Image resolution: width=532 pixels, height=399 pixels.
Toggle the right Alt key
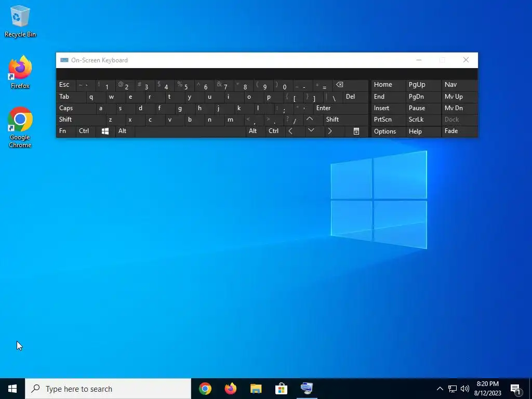pyautogui.click(x=255, y=131)
